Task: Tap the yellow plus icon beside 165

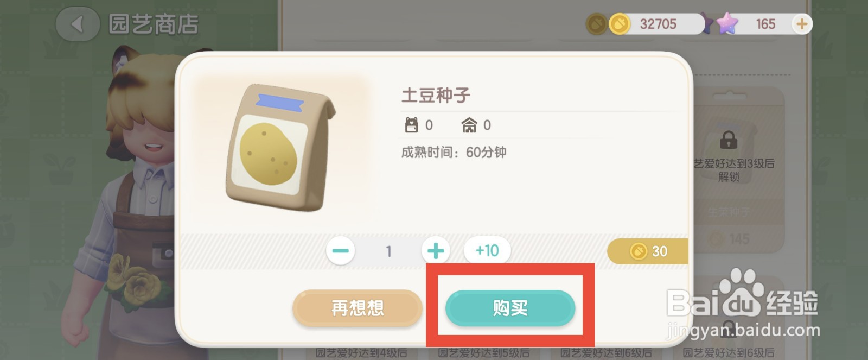Action: pos(801,24)
